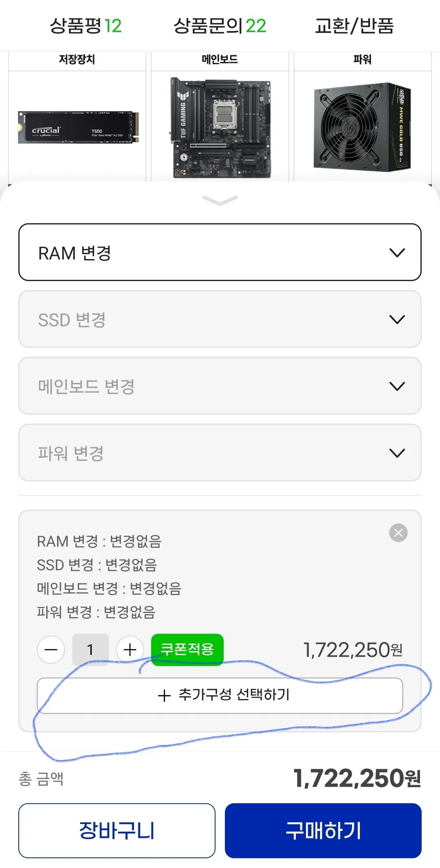This screenshot has width=440, height=868.
Task: Open the 상품문의 tab
Action: [220, 26]
